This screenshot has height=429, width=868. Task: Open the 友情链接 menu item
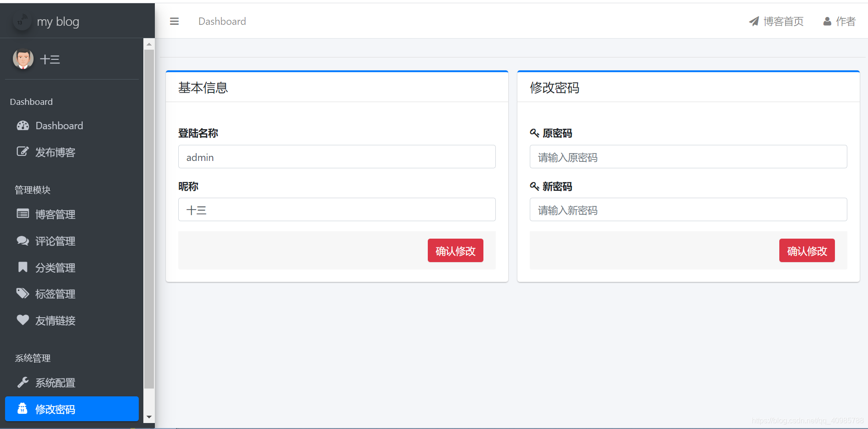[72, 320]
